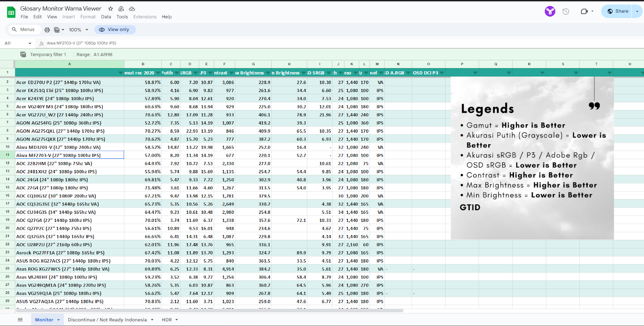644x326 pixels.
Task: Check the cloud document status icon
Action: [x=132, y=8]
